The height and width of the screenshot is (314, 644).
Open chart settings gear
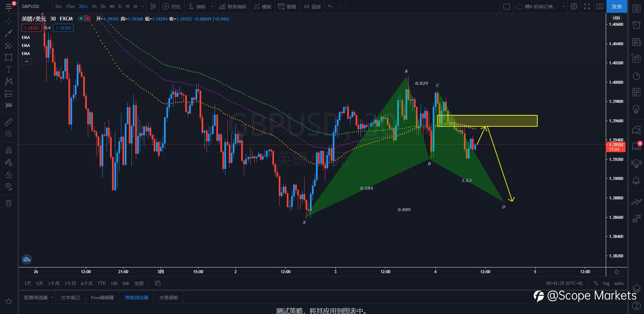574,6
